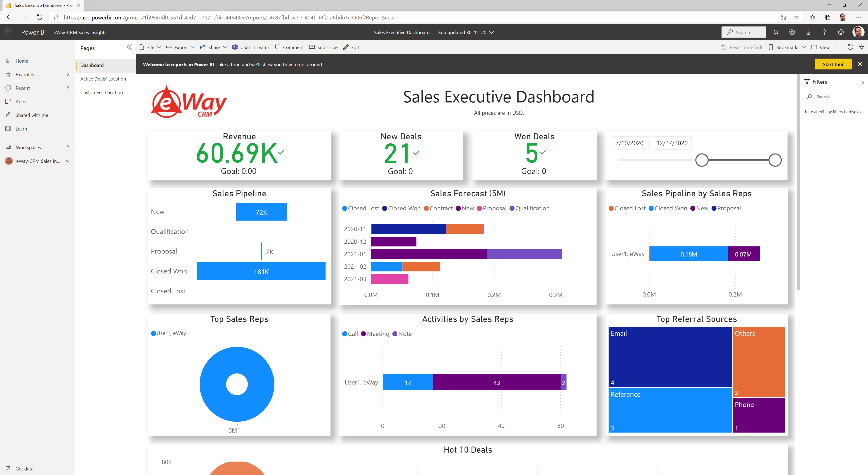
Task: Open the Active Deals' Location page
Action: (103, 78)
